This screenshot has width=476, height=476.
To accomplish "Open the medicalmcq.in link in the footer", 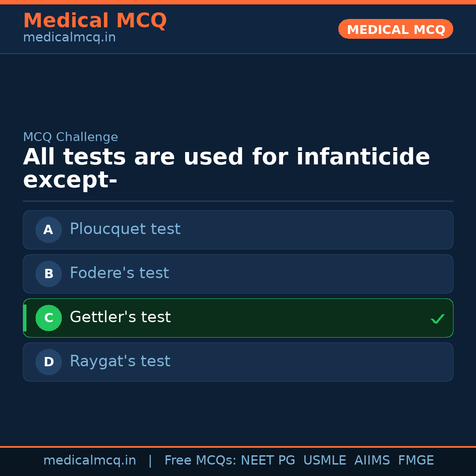I will pos(89,461).
